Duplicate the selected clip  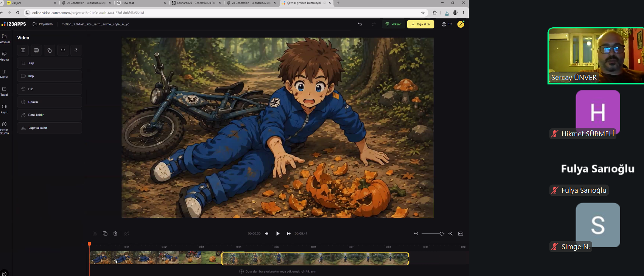[x=105, y=234]
